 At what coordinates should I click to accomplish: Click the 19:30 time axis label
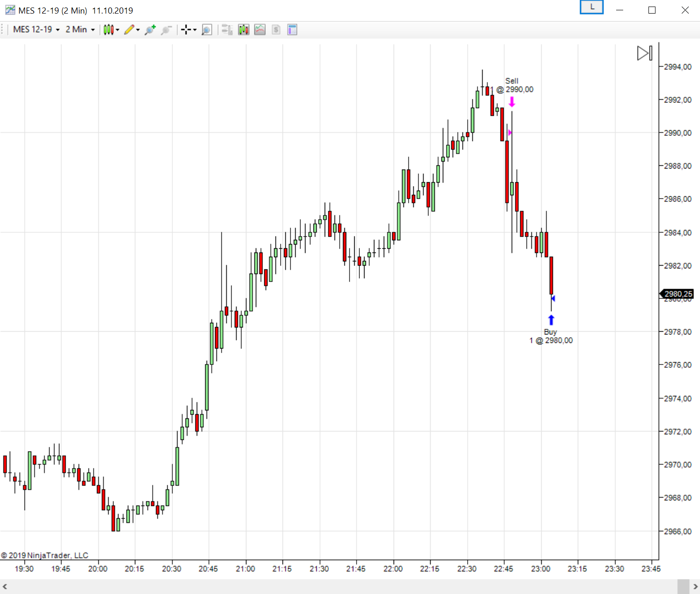point(24,569)
